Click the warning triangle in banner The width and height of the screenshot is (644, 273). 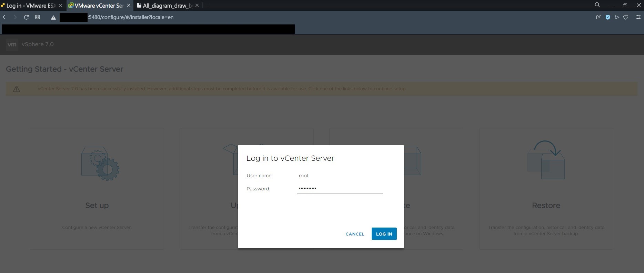pyautogui.click(x=16, y=89)
